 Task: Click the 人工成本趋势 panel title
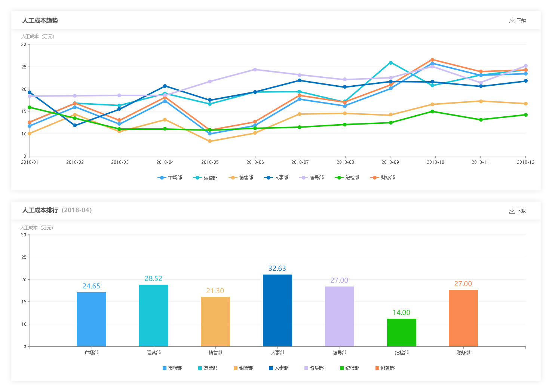pyautogui.click(x=40, y=21)
